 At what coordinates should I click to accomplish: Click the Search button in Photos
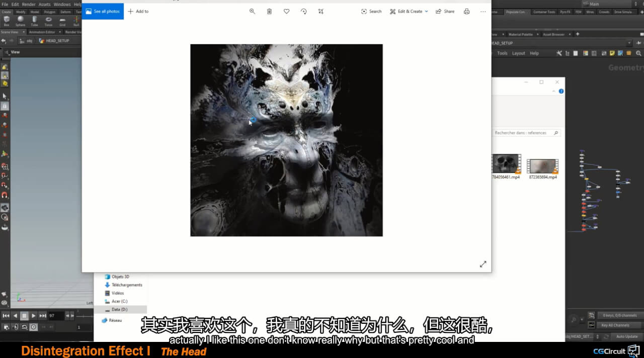(x=371, y=11)
